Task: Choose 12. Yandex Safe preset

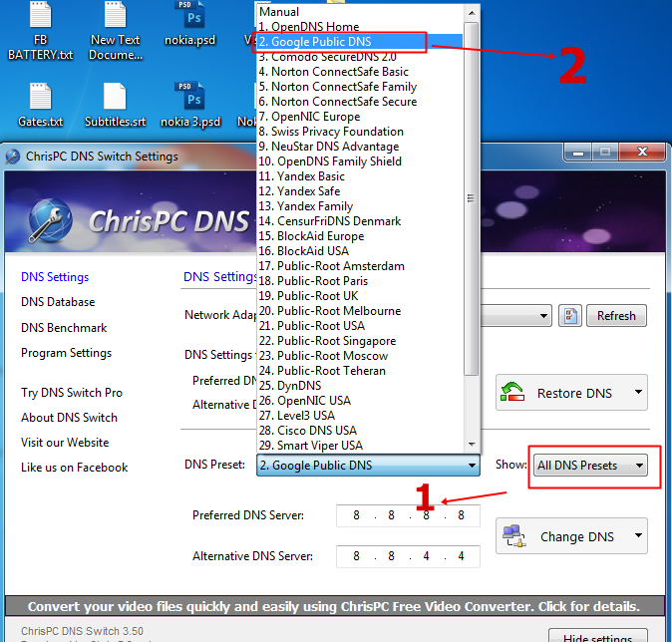Action: coord(360,191)
